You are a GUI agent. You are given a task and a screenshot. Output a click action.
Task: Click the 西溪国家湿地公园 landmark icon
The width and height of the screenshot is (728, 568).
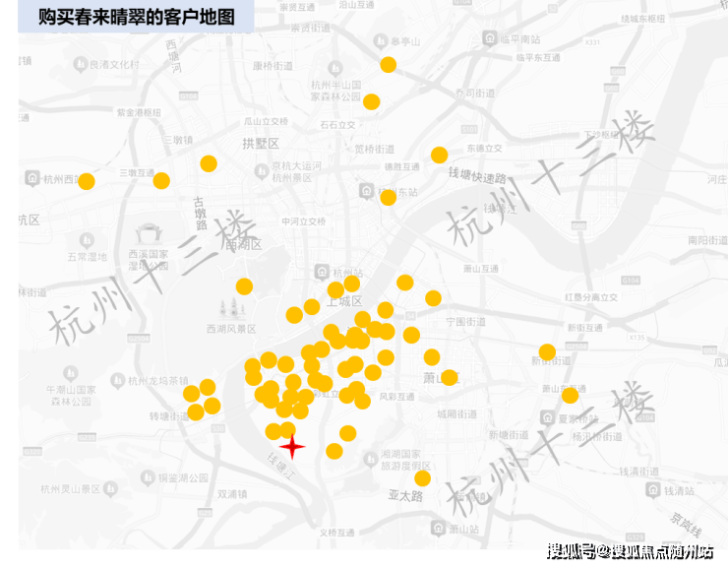coord(150,234)
